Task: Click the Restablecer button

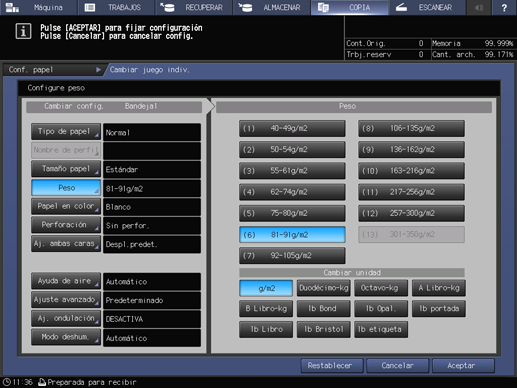Action: click(x=332, y=366)
